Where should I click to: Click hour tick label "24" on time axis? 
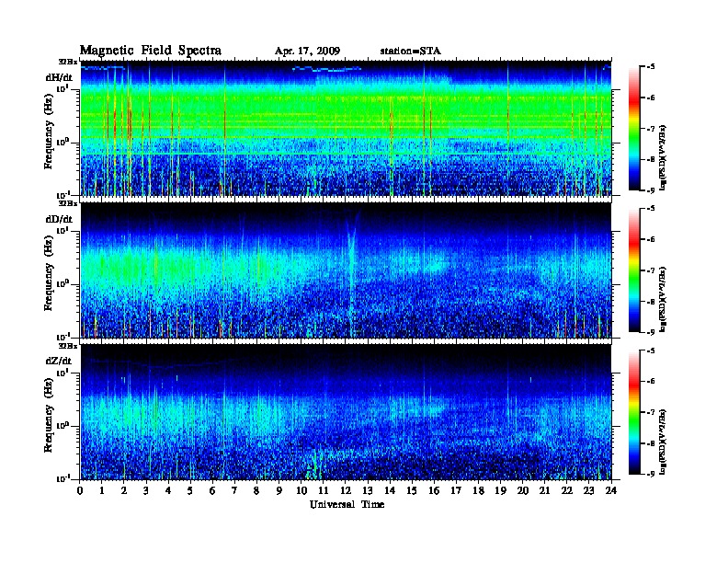(x=611, y=490)
